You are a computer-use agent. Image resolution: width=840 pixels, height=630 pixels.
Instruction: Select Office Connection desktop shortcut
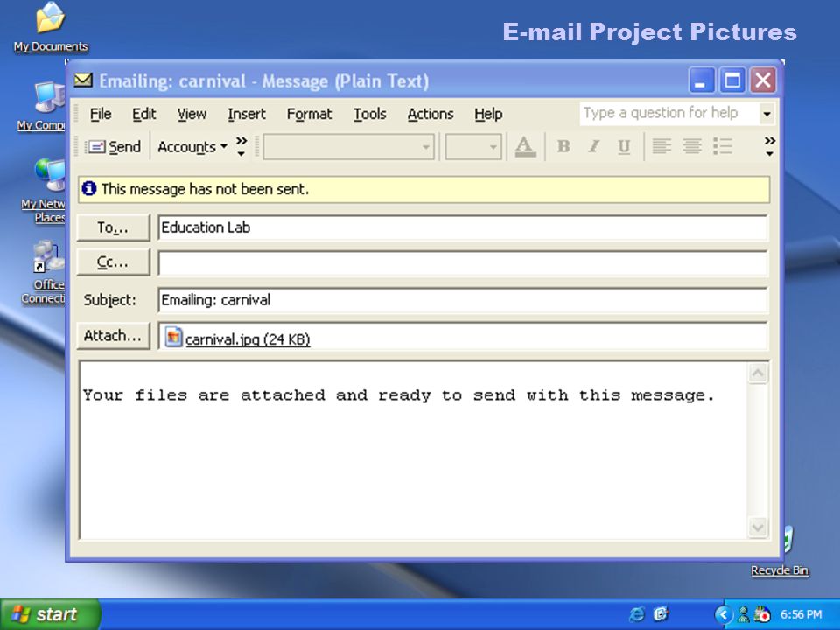click(x=44, y=273)
